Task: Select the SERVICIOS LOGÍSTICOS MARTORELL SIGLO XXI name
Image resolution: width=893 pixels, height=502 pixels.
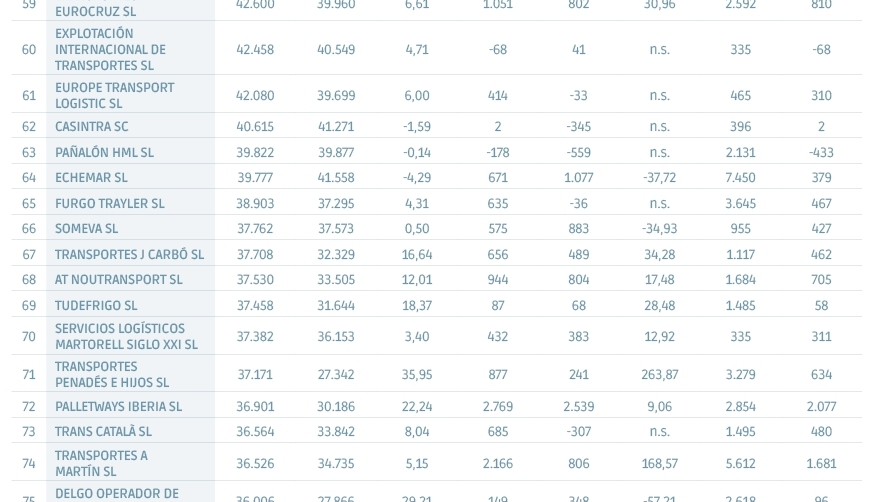Action: [x=126, y=337]
